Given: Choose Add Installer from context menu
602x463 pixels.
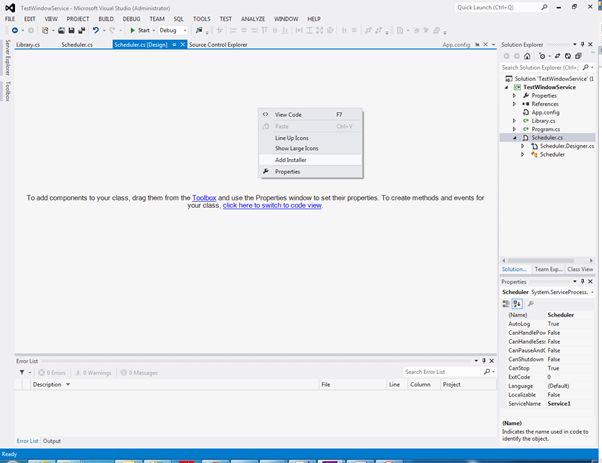Looking at the screenshot, I should click(x=310, y=160).
